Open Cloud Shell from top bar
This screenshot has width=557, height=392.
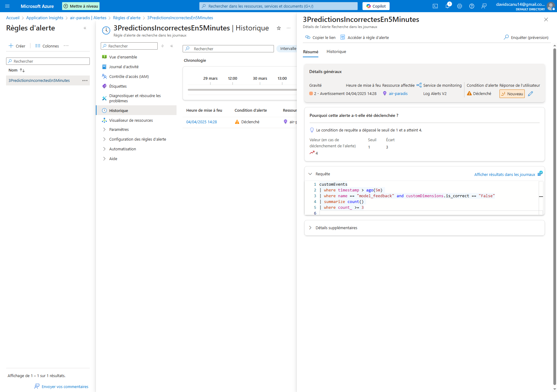[435, 6]
